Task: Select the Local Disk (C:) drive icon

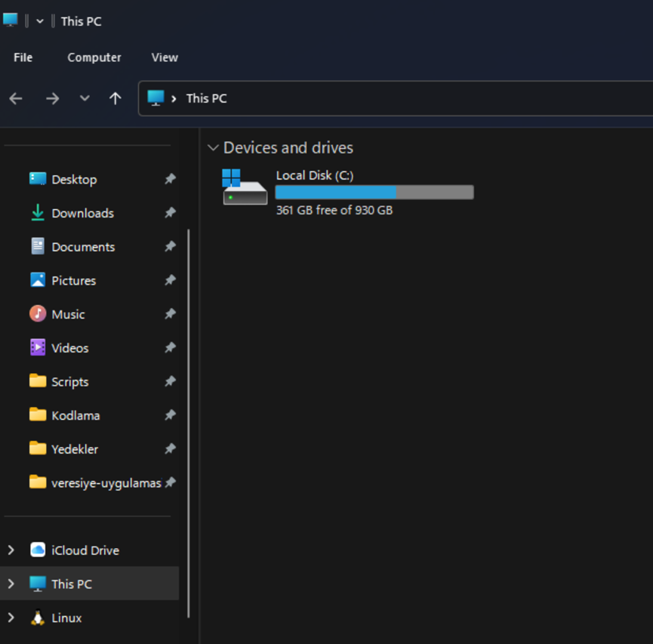Action: (245, 186)
